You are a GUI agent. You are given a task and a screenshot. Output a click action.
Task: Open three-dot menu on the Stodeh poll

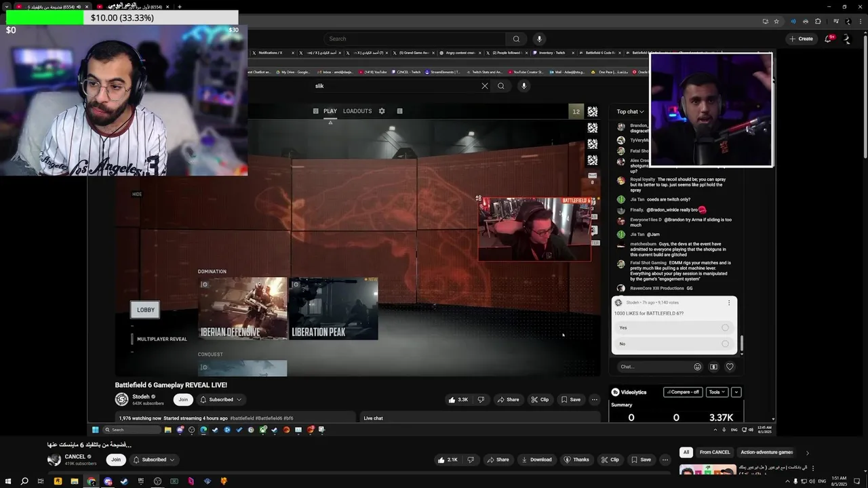coord(729,302)
